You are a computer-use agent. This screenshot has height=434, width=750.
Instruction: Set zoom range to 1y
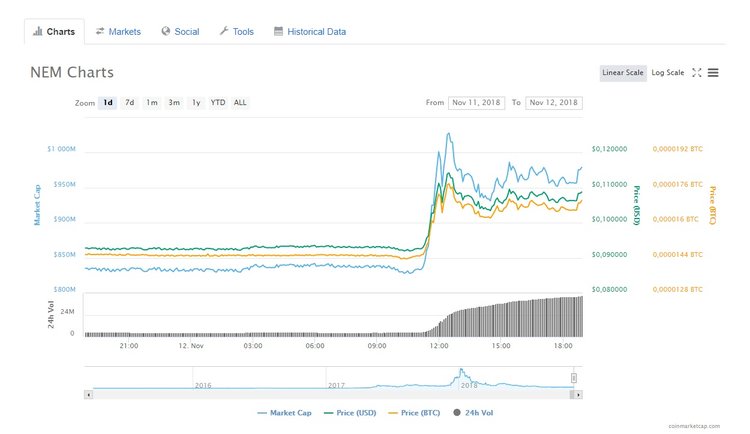click(x=196, y=102)
